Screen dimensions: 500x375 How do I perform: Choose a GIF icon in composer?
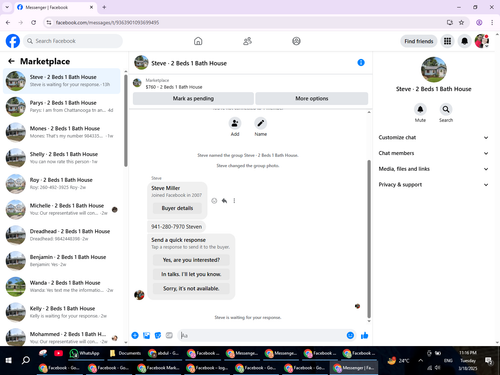[169, 335]
